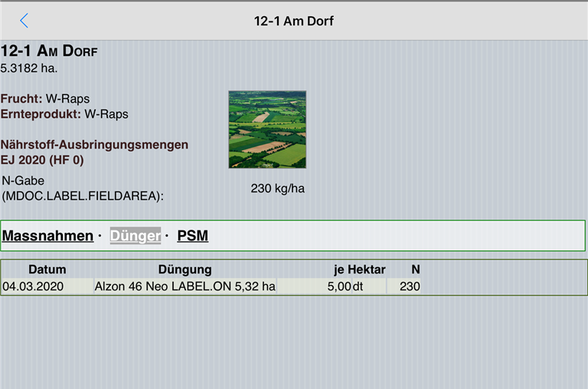Select the 04.03.2020 date cell
This screenshot has height=389, width=588.
tap(33, 286)
